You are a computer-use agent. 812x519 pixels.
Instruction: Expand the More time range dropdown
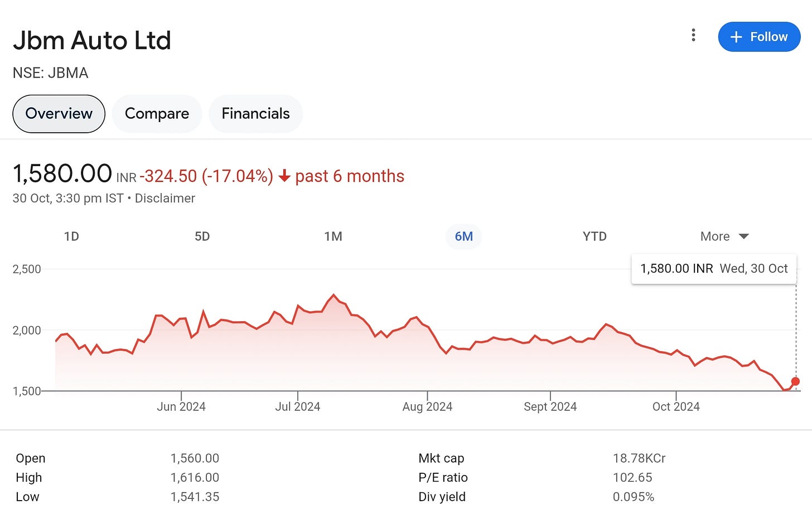pyautogui.click(x=724, y=236)
